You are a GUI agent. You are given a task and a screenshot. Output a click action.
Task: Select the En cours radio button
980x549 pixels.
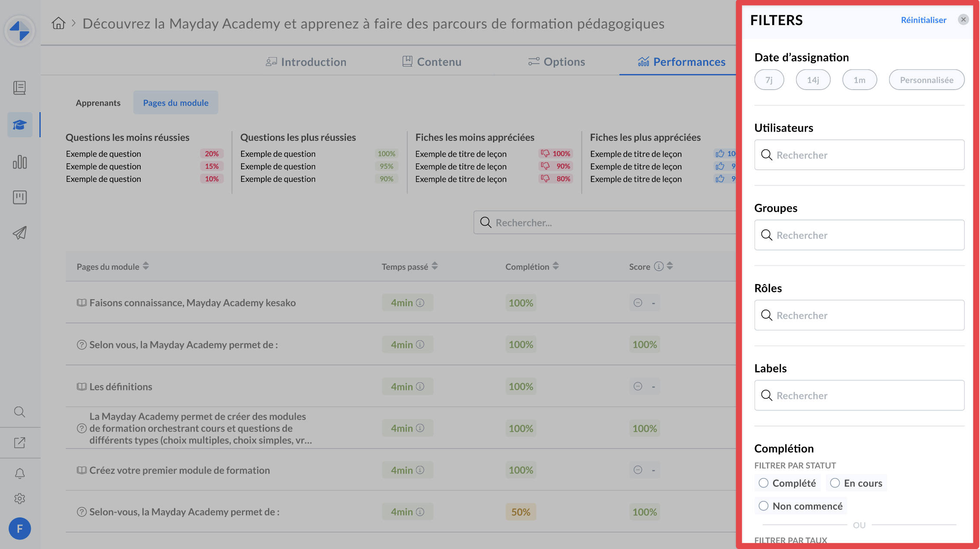pyautogui.click(x=835, y=483)
